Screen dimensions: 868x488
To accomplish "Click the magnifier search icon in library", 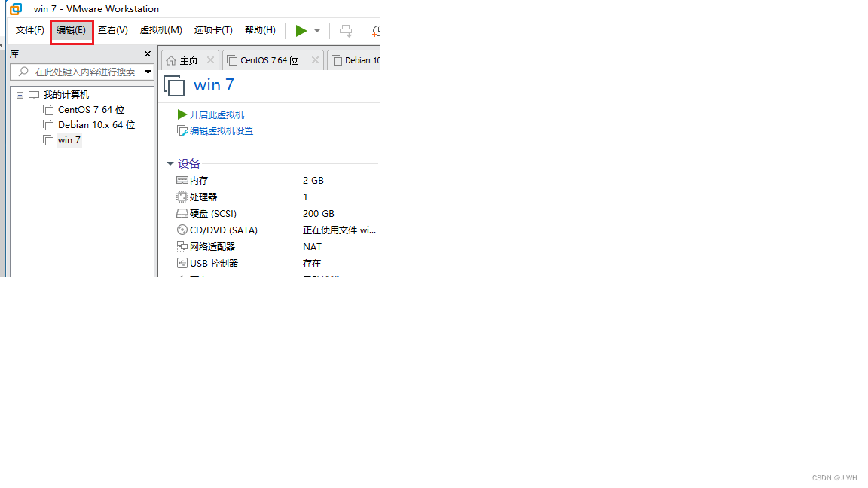I will pyautogui.click(x=23, y=72).
